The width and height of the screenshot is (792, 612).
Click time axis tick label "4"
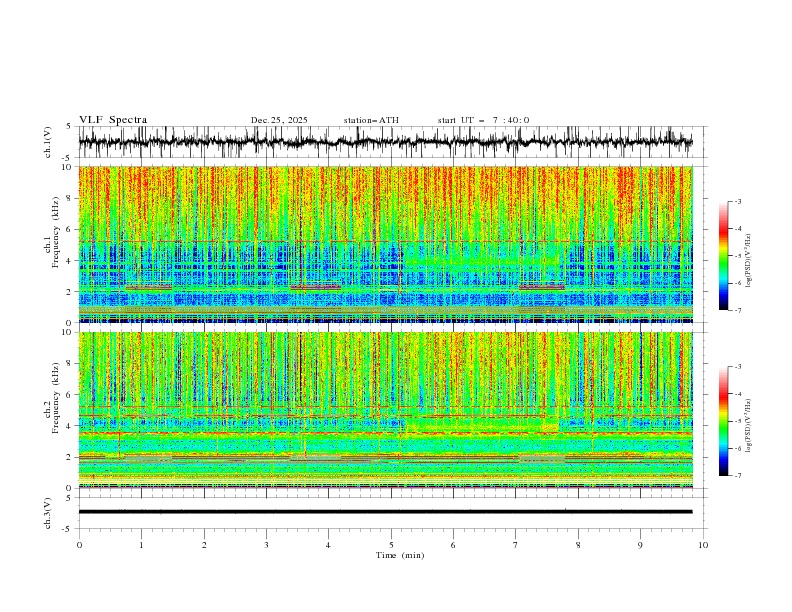click(x=329, y=545)
